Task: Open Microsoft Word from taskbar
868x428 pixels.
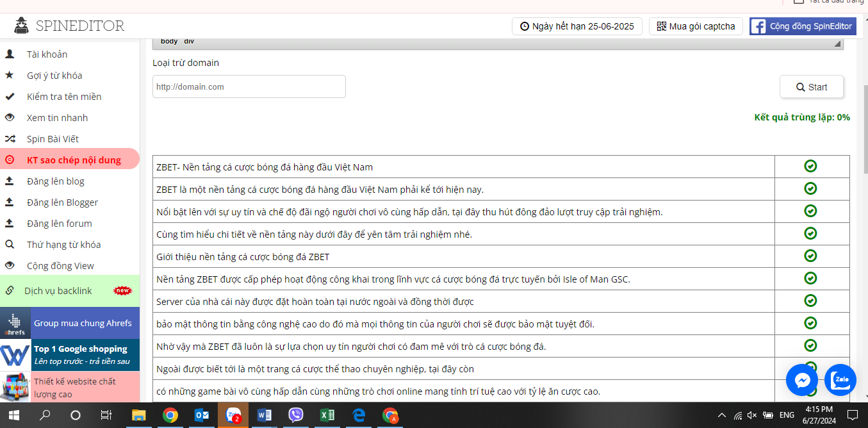Action: click(265, 415)
